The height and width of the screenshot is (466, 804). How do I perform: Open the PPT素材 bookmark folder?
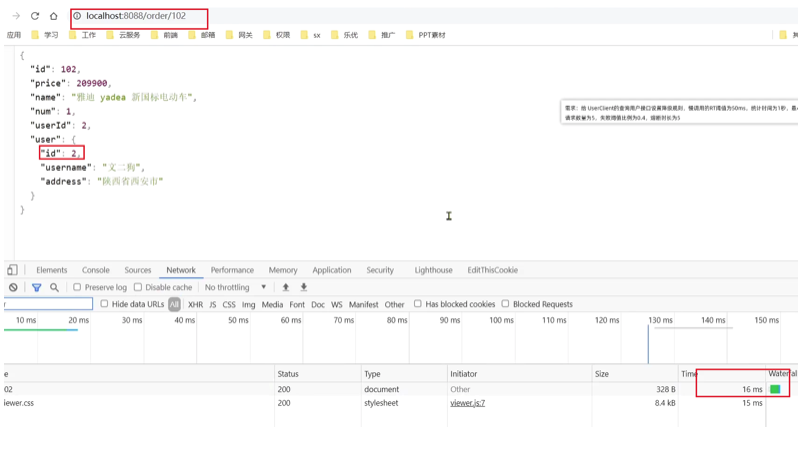click(426, 35)
